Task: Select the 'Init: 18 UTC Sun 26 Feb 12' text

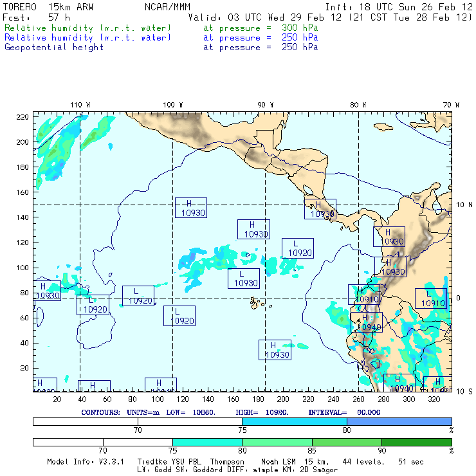Action: 399,7
